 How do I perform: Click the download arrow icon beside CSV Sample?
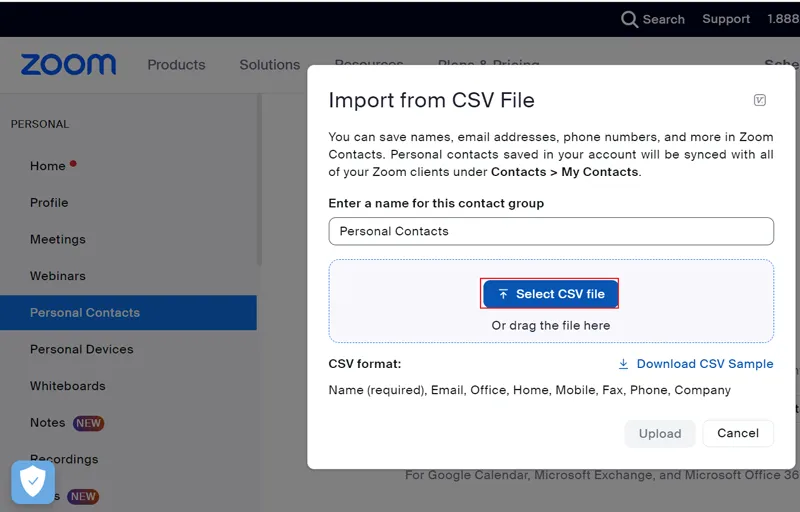623,364
